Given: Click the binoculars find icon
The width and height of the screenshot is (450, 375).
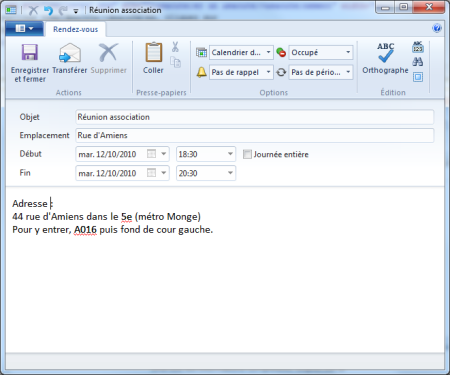Looking at the screenshot, I should [x=418, y=62].
